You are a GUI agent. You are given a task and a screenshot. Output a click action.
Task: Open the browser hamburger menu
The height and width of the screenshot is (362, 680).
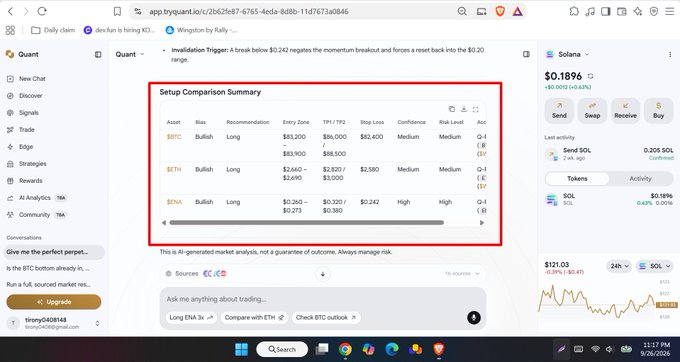coord(670,12)
